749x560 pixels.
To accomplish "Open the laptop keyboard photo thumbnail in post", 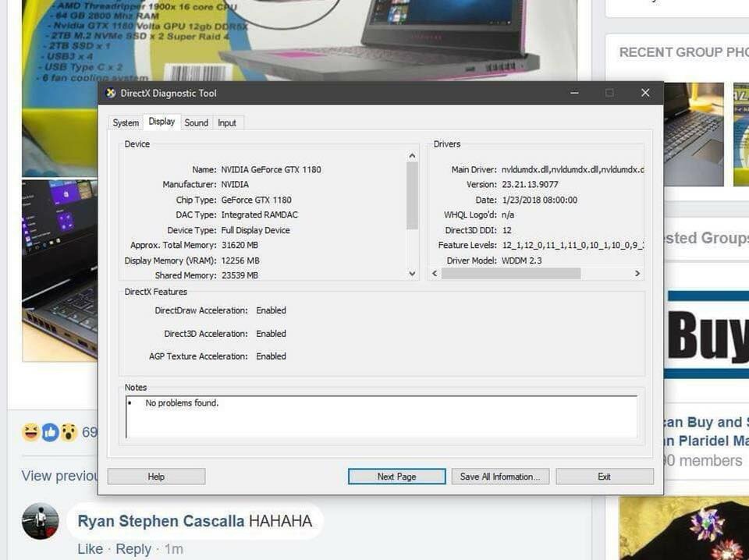I will tap(60, 271).
